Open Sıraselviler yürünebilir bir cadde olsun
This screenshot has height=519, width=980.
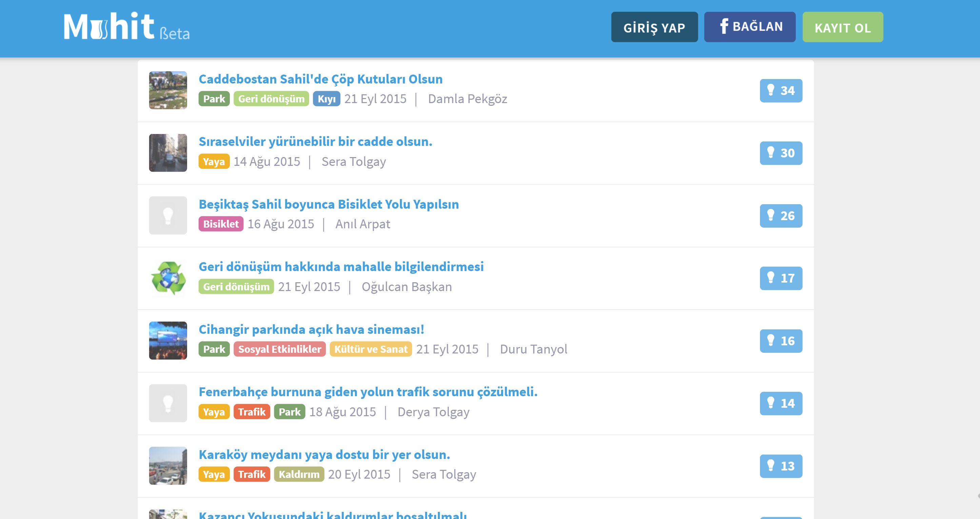(315, 142)
